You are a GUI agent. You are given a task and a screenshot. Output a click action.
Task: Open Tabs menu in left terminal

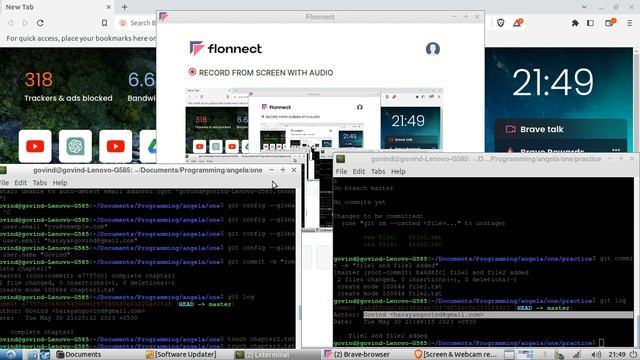coord(40,182)
